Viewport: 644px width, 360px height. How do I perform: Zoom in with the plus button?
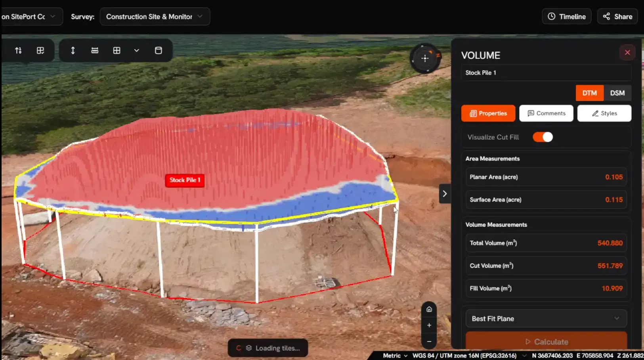coord(429,325)
